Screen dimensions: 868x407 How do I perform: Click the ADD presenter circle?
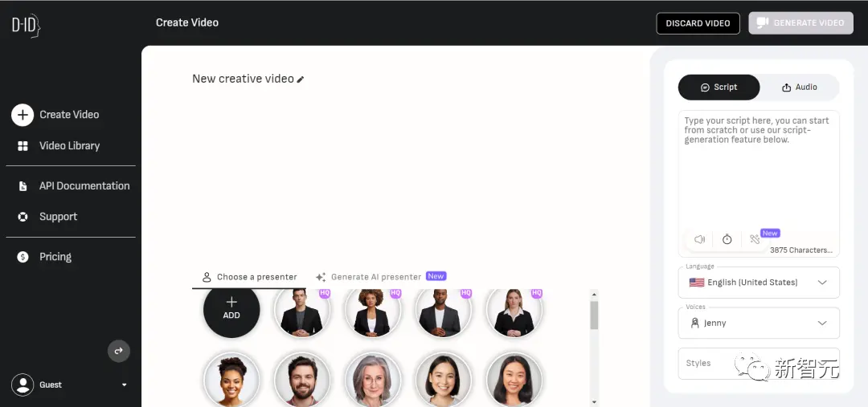point(231,309)
